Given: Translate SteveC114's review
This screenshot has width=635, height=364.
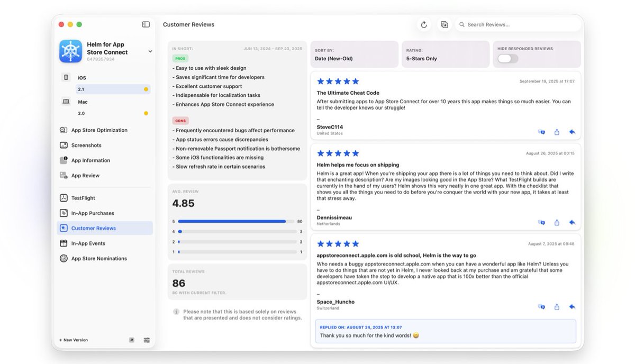Looking at the screenshot, I should 541,132.
